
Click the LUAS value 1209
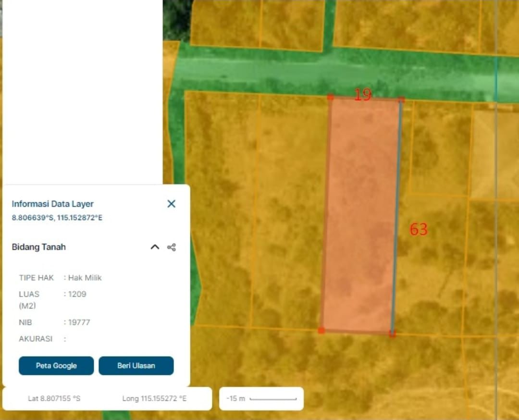tap(77, 294)
